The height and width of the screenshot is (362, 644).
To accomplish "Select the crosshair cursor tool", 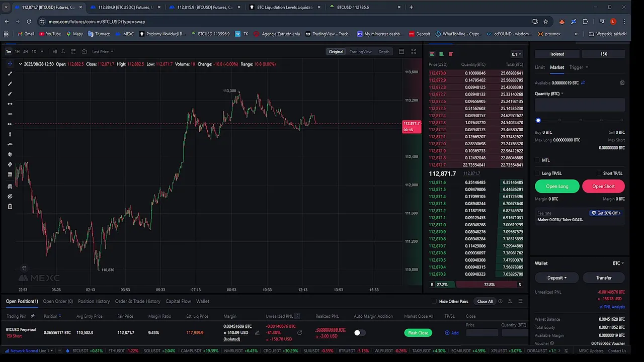I will (10, 64).
